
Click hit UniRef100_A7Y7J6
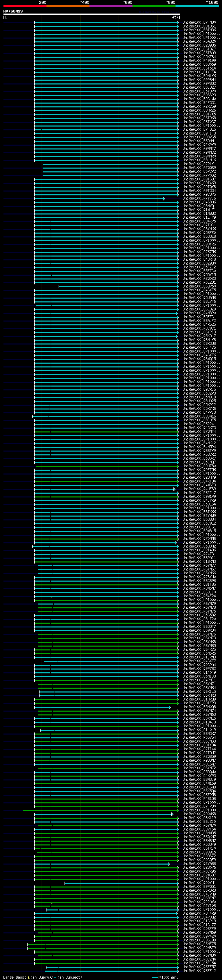tap(199, 198)
